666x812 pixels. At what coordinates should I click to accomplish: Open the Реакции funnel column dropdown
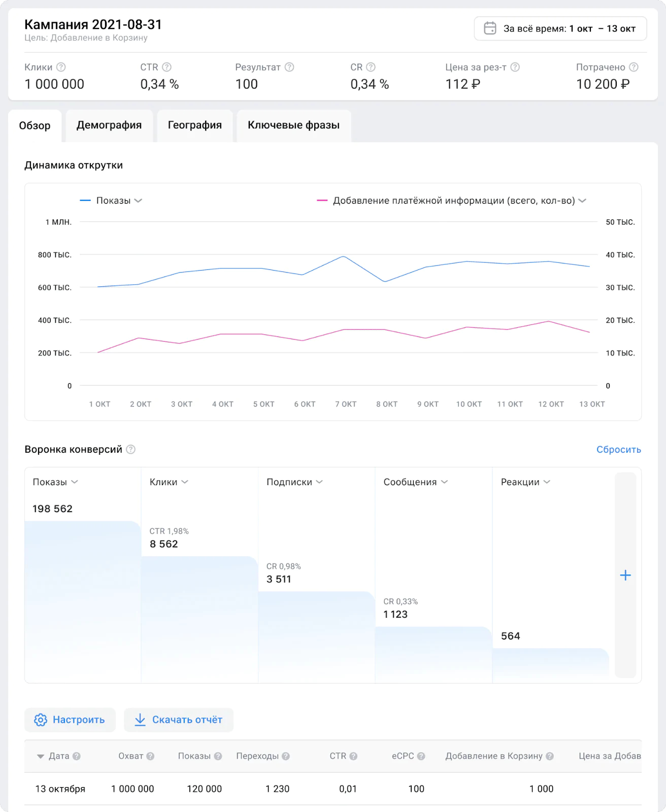[x=547, y=482]
